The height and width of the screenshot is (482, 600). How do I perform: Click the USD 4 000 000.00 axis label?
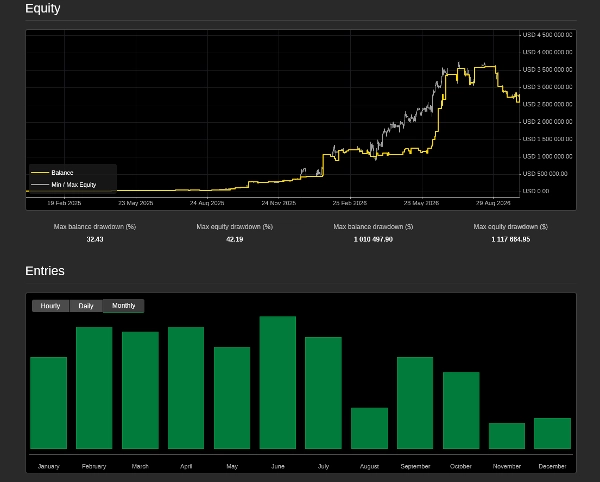coord(547,52)
